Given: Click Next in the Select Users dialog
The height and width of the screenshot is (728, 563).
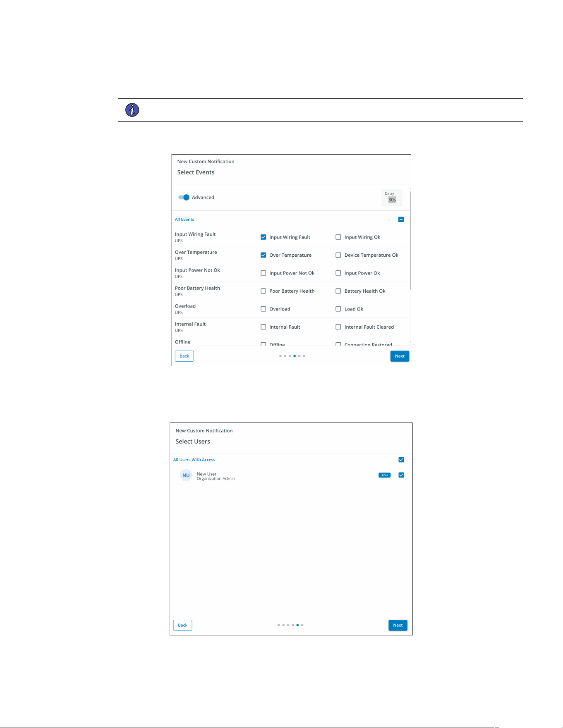Looking at the screenshot, I should 398,625.
